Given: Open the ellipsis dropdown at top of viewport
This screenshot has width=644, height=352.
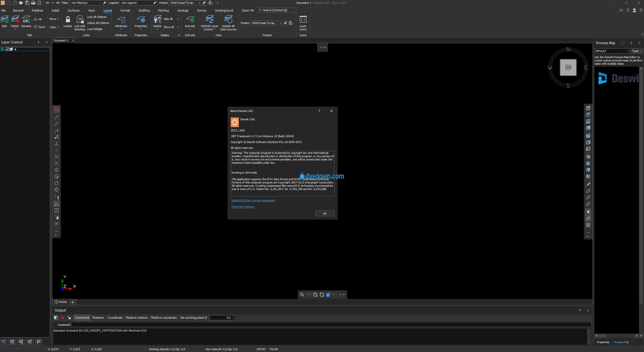Looking at the screenshot, I should click(322, 47).
